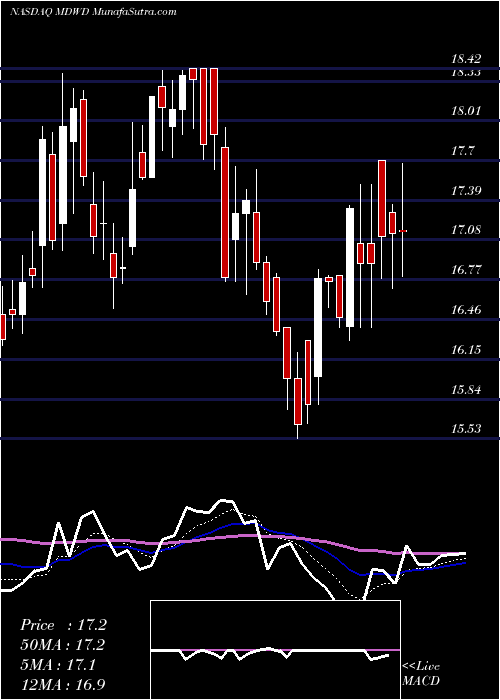Click the 12MA : 16.9 readout
Screen dimensions: 500x700
click(x=63, y=684)
